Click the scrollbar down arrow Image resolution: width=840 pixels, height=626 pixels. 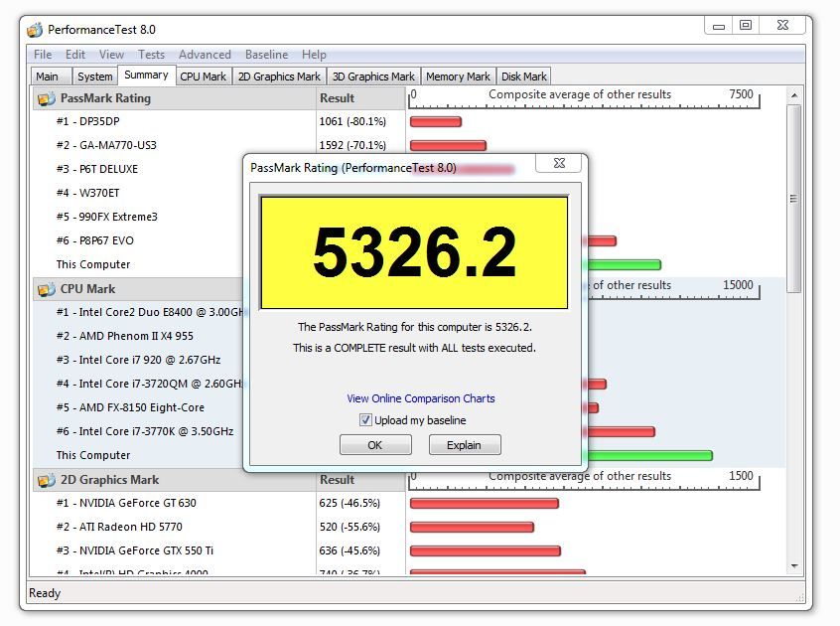794,566
